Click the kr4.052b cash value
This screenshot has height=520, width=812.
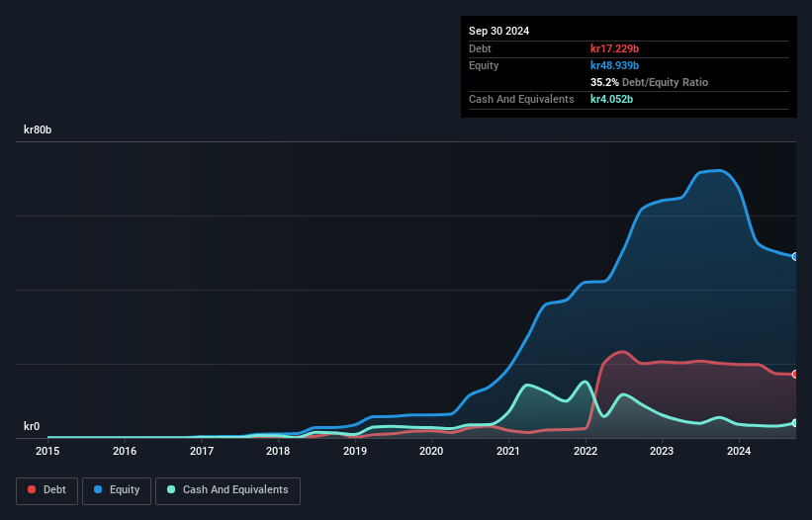tap(611, 99)
